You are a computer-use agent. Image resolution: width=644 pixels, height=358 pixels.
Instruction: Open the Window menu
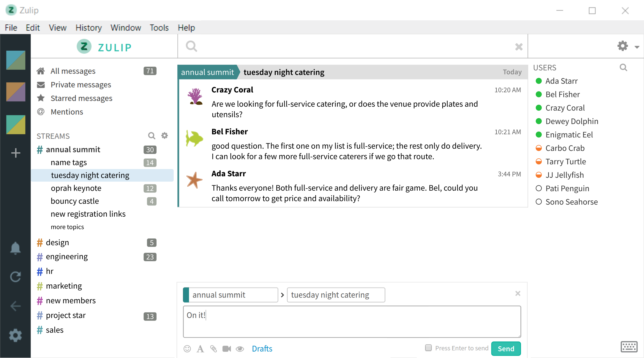(125, 28)
